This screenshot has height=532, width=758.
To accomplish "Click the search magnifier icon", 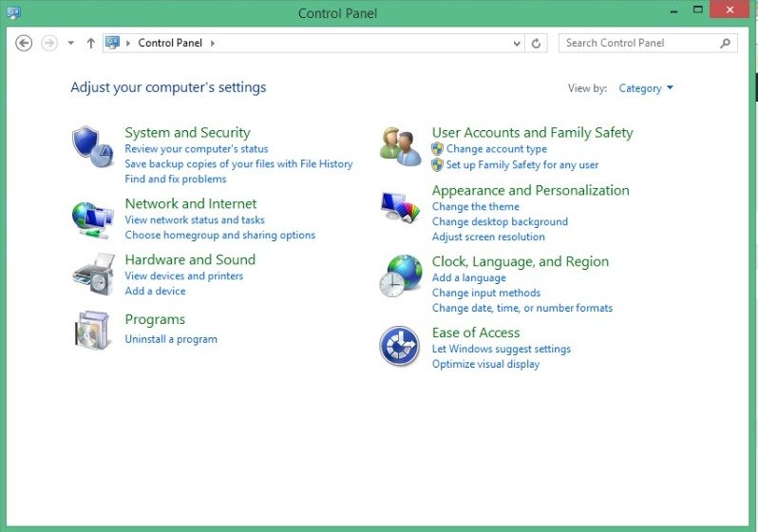I will 725,43.
